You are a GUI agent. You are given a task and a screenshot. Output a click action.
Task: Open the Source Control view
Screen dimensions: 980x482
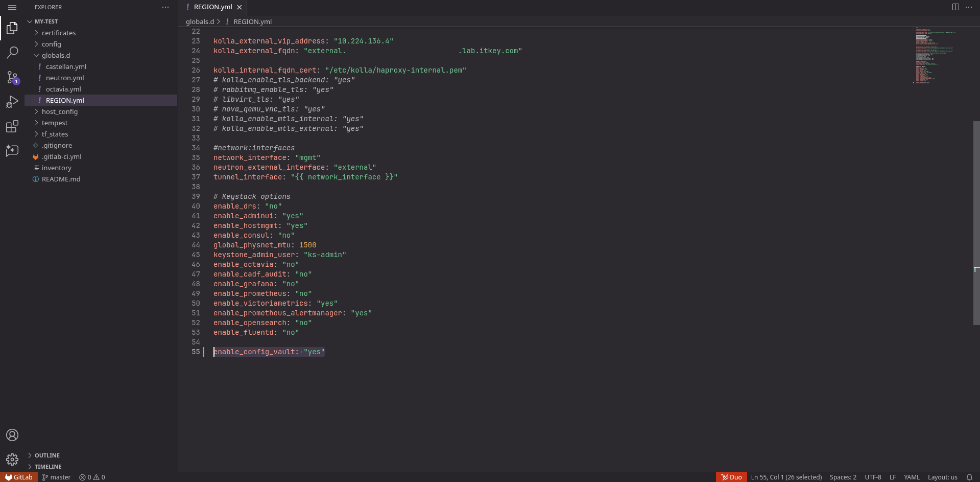coord(12,77)
